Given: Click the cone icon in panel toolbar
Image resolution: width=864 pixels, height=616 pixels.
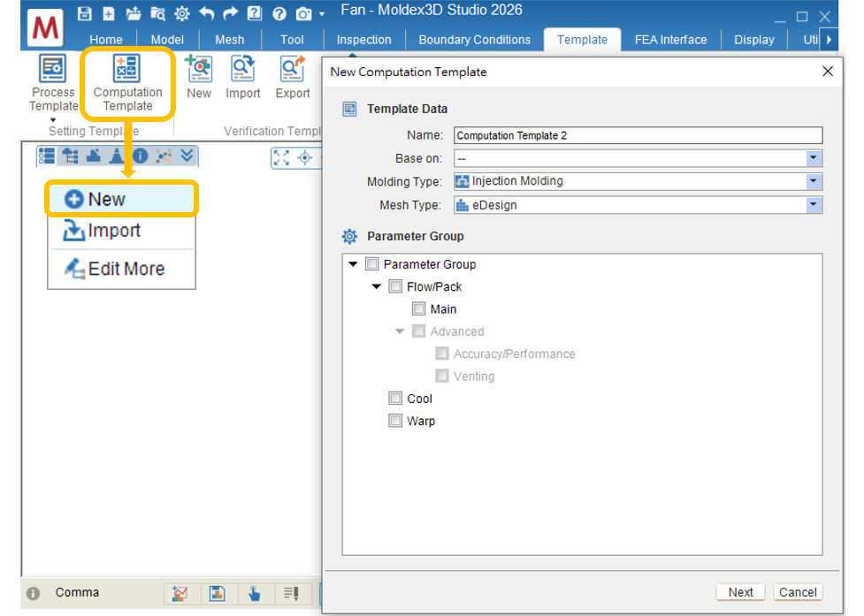Looking at the screenshot, I should [116, 156].
